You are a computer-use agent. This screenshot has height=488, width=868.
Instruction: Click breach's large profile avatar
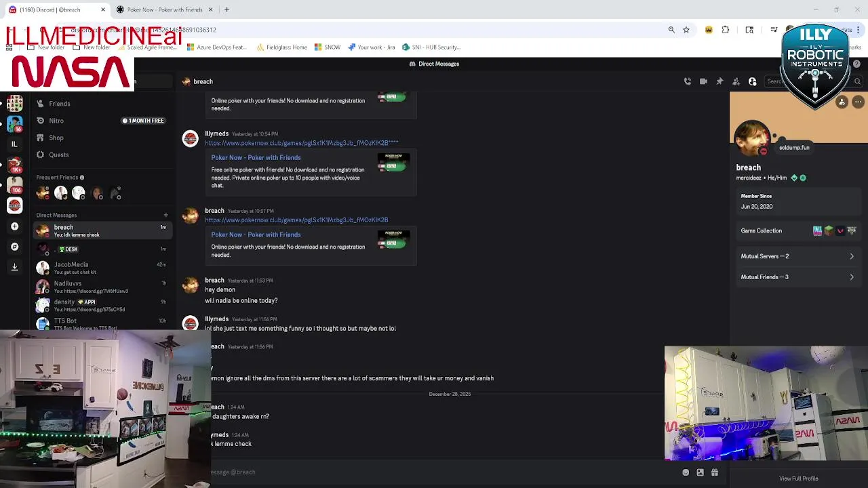click(752, 139)
